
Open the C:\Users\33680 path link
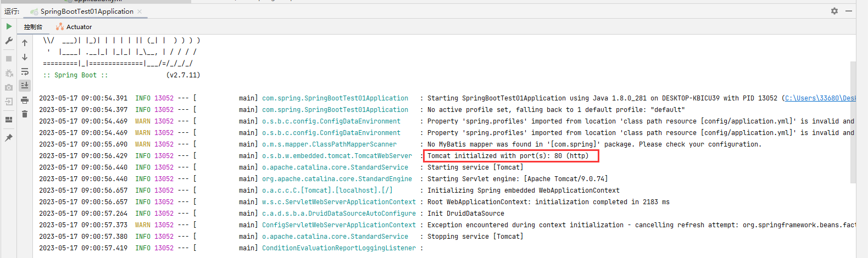820,98
